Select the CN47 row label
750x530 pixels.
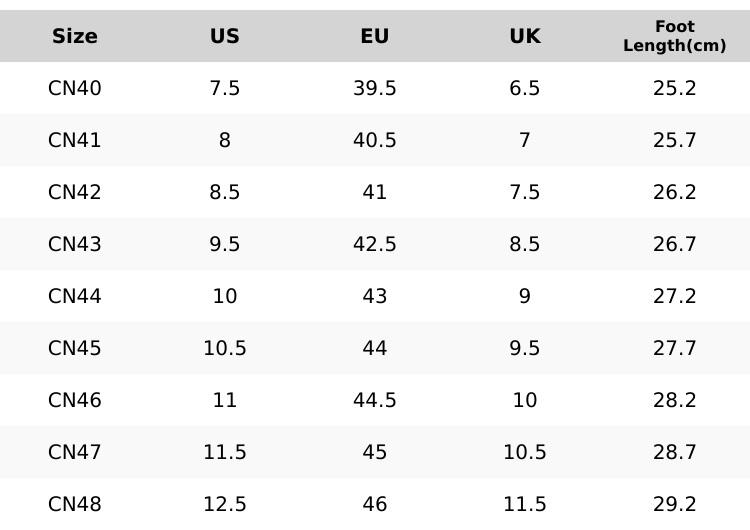coord(75,453)
